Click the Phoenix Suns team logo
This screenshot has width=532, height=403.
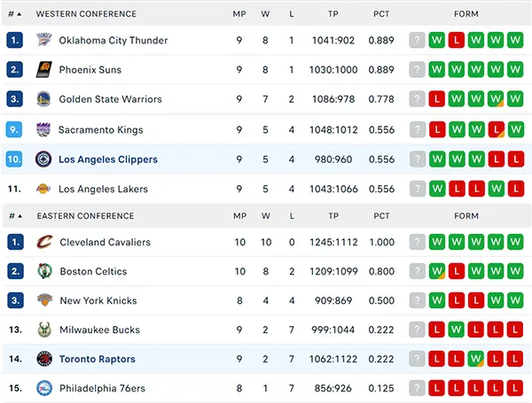click(43, 69)
